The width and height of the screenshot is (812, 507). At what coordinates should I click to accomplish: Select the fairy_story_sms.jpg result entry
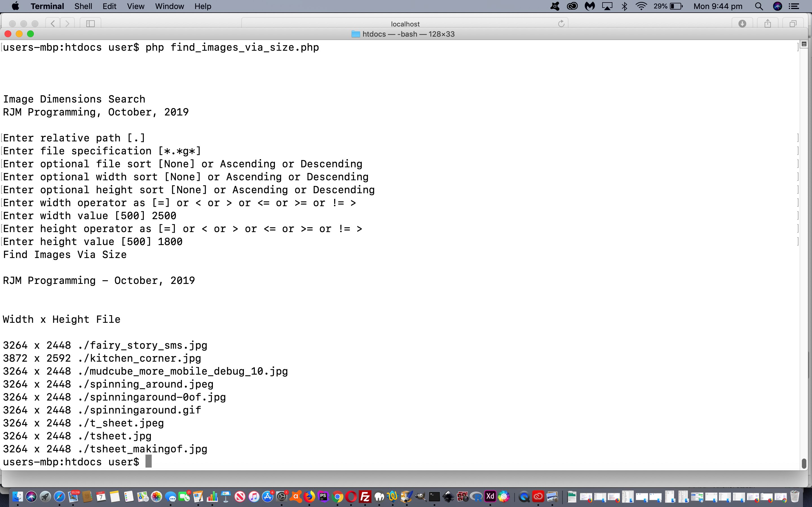click(x=106, y=345)
